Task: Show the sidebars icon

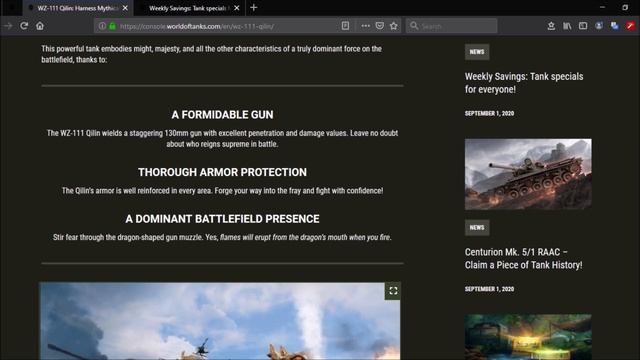Action: tap(583, 26)
